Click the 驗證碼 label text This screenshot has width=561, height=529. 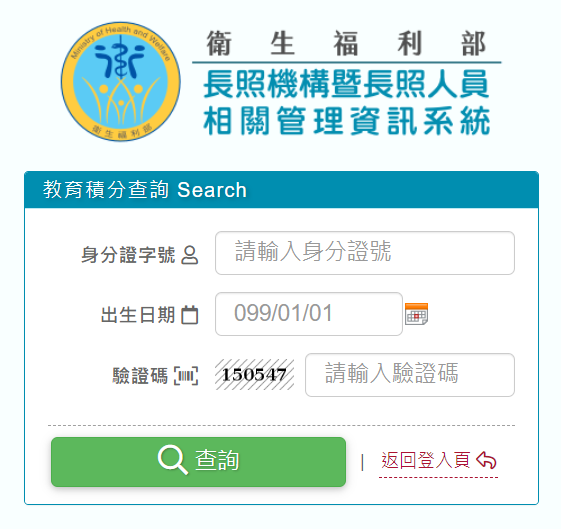[140, 376]
